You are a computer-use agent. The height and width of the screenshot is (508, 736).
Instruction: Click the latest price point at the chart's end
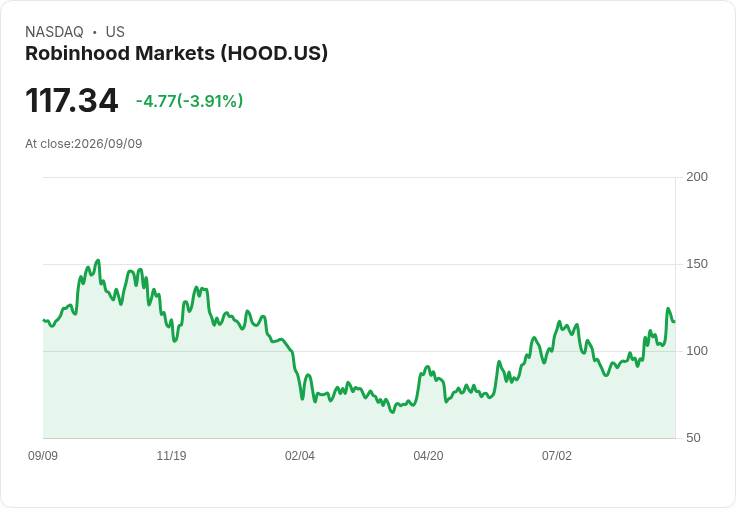click(675, 321)
